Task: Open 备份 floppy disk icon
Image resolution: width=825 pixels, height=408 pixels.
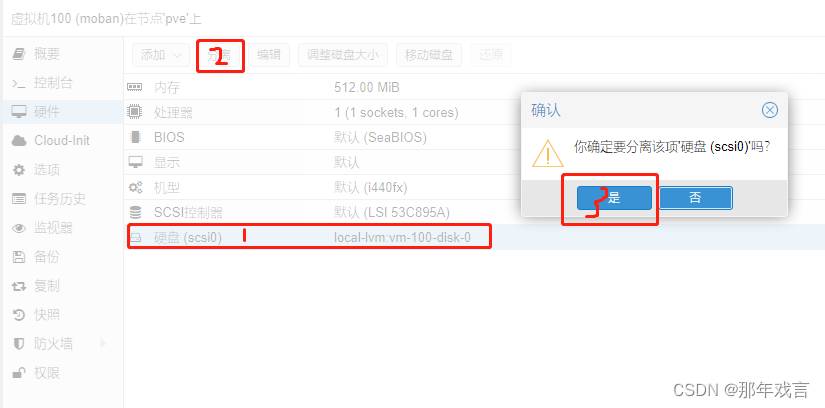Action: point(19,257)
